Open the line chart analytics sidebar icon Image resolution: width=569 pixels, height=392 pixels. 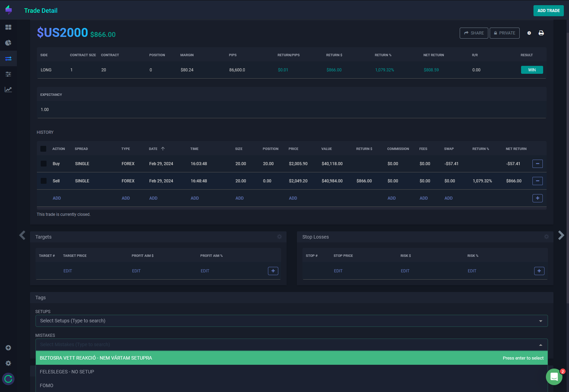(8, 90)
